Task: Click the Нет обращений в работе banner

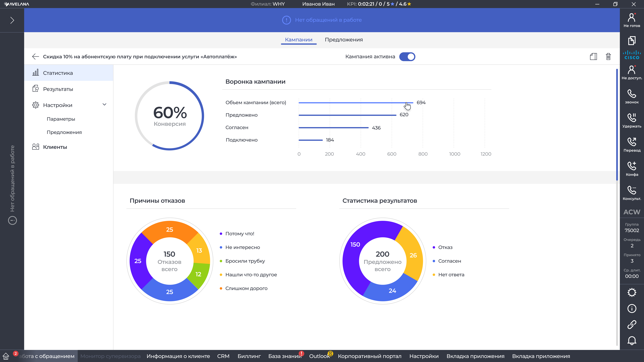Action: (x=322, y=20)
